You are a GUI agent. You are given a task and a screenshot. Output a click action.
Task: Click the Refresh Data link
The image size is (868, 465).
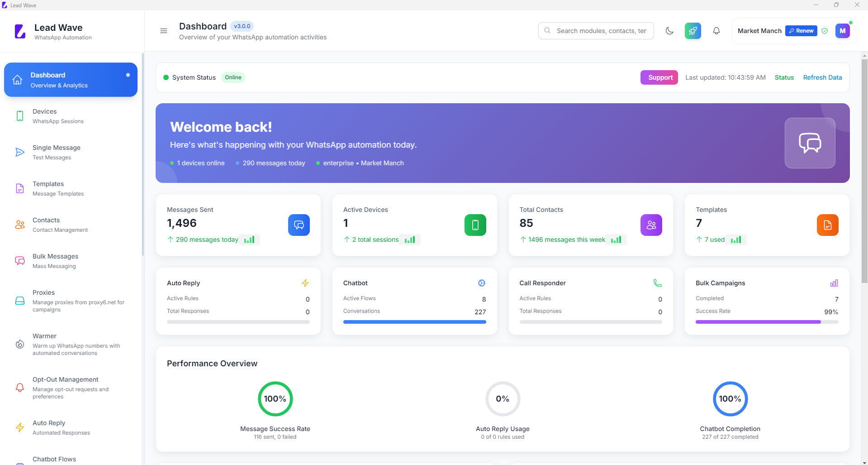pos(822,77)
